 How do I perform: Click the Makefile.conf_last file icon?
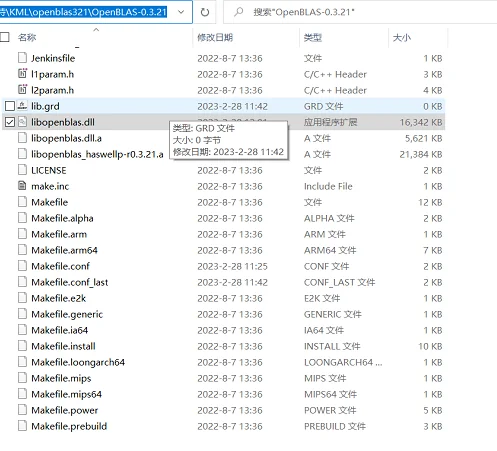click(x=22, y=282)
